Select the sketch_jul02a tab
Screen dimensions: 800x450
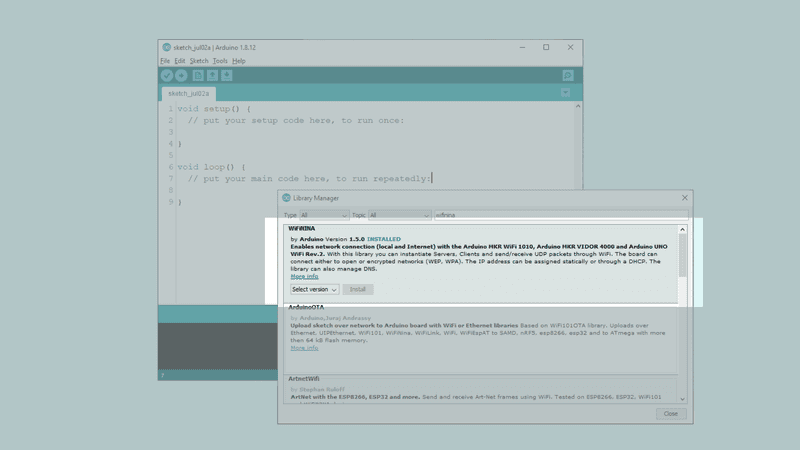click(189, 93)
